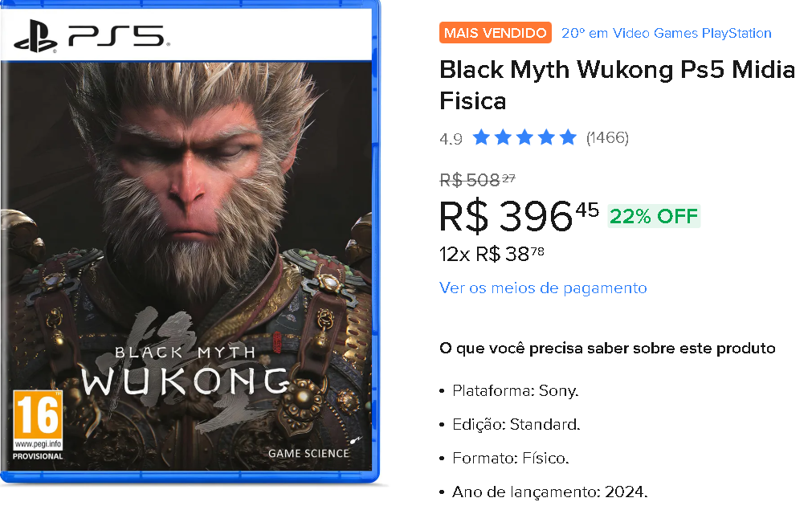Click the Black Myth Wukong cover title
The height and width of the screenshot is (506, 812).
(x=185, y=373)
